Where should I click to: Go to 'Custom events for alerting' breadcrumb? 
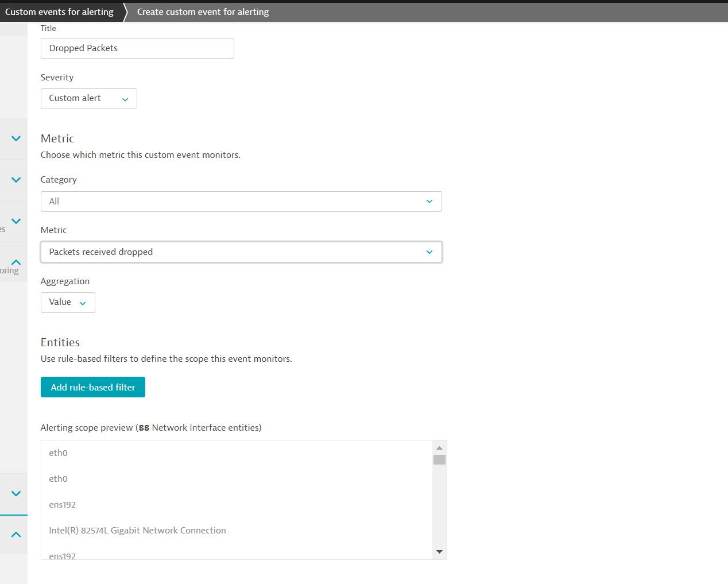point(59,12)
